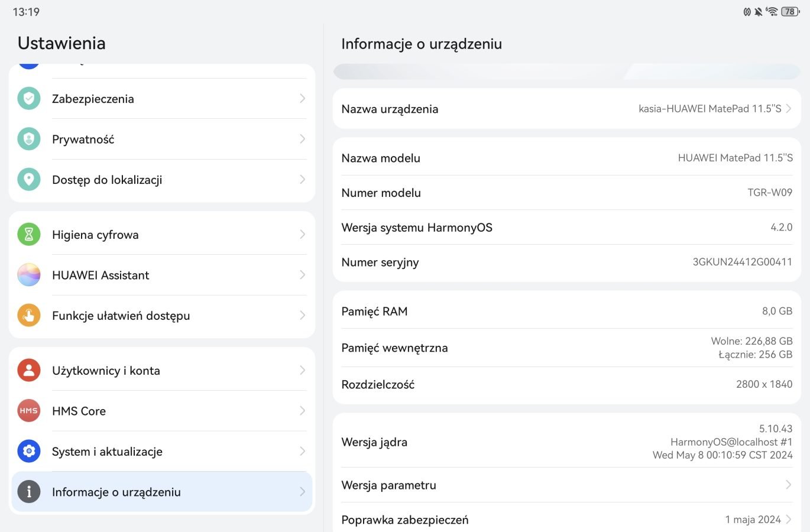Tap the Dostęp do lokalizacji pin icon
Image resolution: width=810 pixels, height=532 pixels.
point(29,180)
